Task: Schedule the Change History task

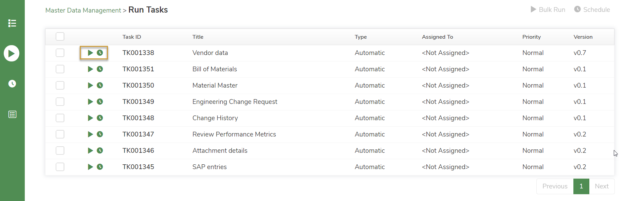Action: click(100, 118)
